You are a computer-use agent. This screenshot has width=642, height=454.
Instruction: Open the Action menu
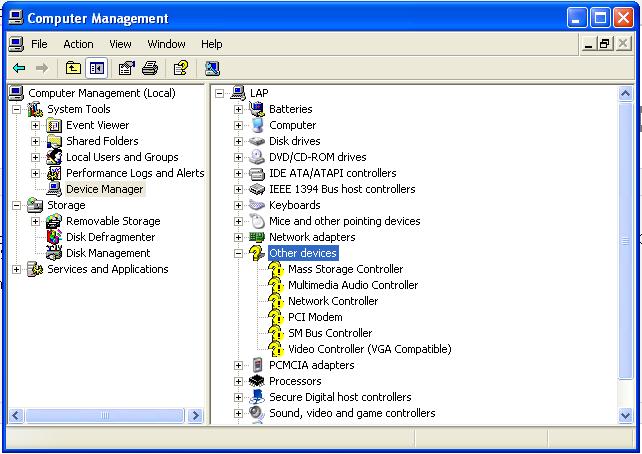[78, 44]
